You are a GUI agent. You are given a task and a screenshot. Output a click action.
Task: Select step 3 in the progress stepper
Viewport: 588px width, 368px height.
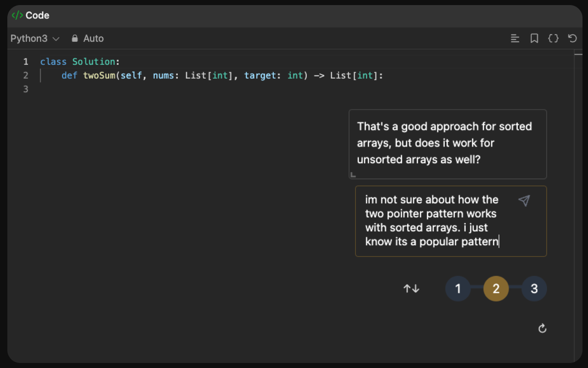click(534, 288)
